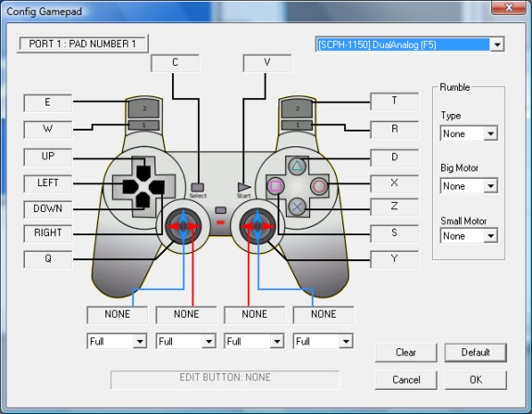This screenshot has height=414, width=532.
Task: Select the Q mapping box for L3
Action: 48,259
